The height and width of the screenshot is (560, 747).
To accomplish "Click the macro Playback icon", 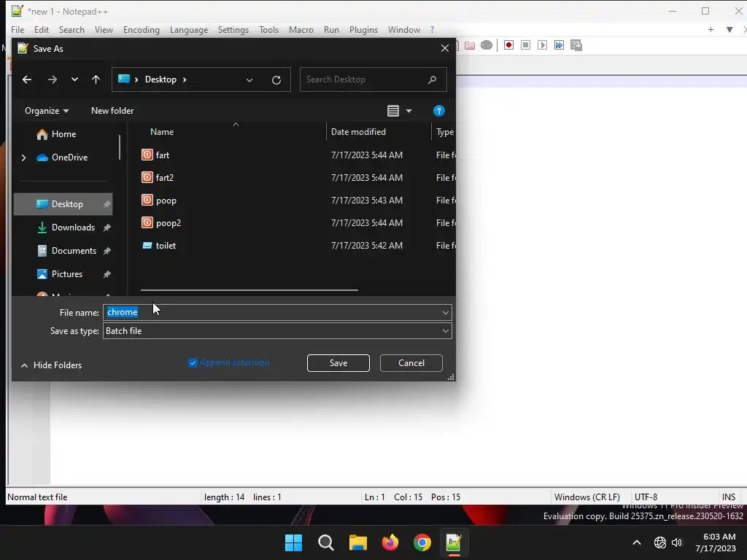I will pos(542,45).
